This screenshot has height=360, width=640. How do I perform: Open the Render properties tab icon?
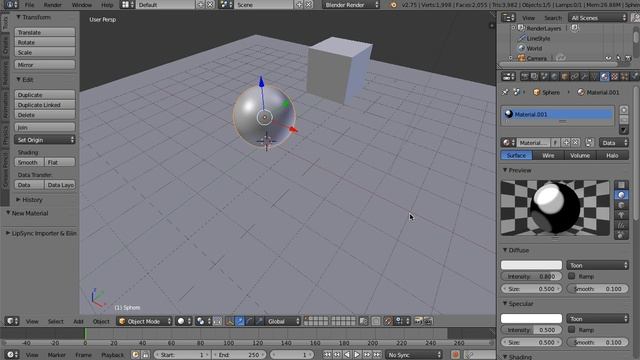click(x=524, y=76)
